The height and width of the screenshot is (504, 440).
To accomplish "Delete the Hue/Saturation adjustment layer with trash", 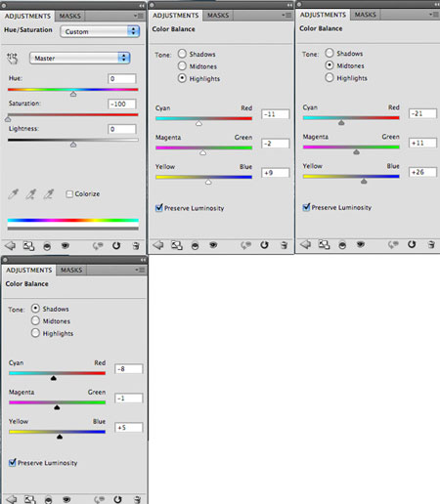I will pyautogui.click(x=136, y=246).
